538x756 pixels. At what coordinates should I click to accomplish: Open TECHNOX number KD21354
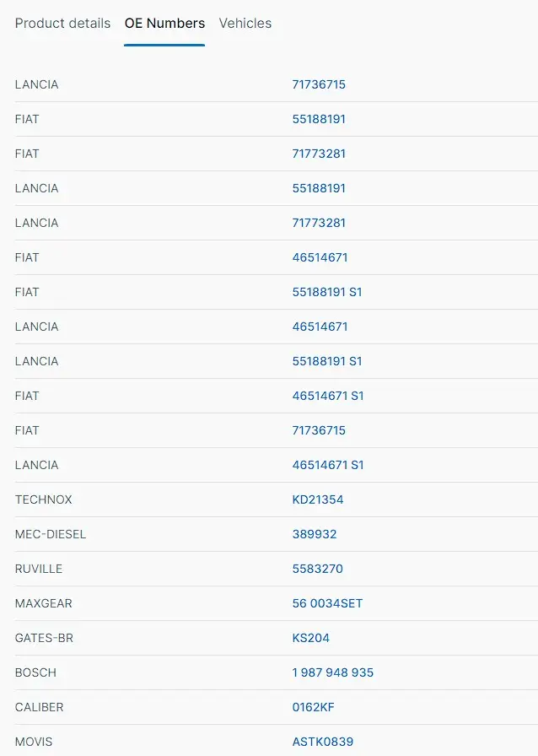tap(318, 499)
